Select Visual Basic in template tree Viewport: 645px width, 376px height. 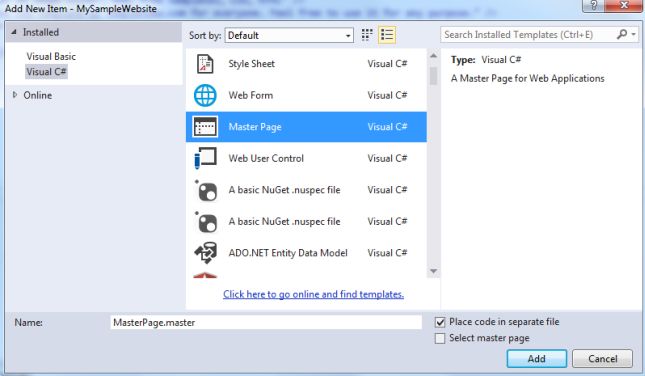51,56
